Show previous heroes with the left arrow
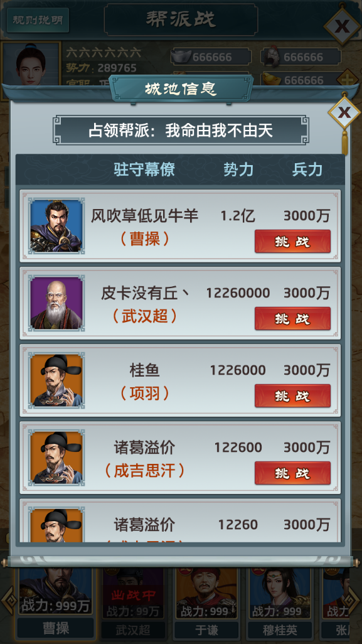 [x=8, y=601]
